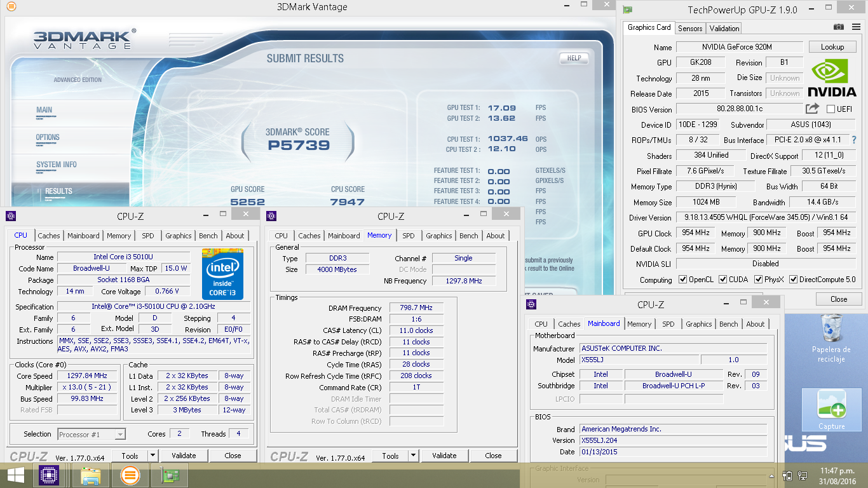This screenshot has height=488, width=868.
Task: Click title icon of CPU-Z motherboard window
Action: [531, 305]
